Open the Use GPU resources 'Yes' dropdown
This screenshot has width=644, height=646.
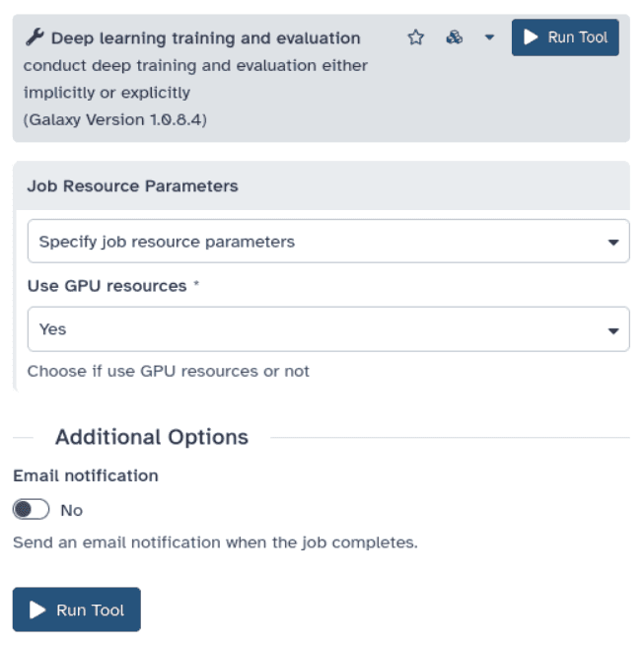[x=316, y=329]
